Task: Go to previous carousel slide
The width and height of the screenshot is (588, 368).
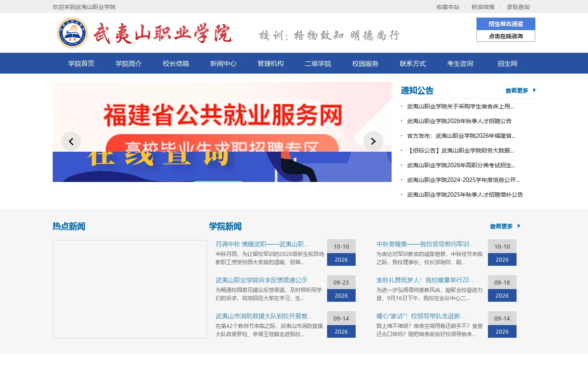Action: [71, 141]
